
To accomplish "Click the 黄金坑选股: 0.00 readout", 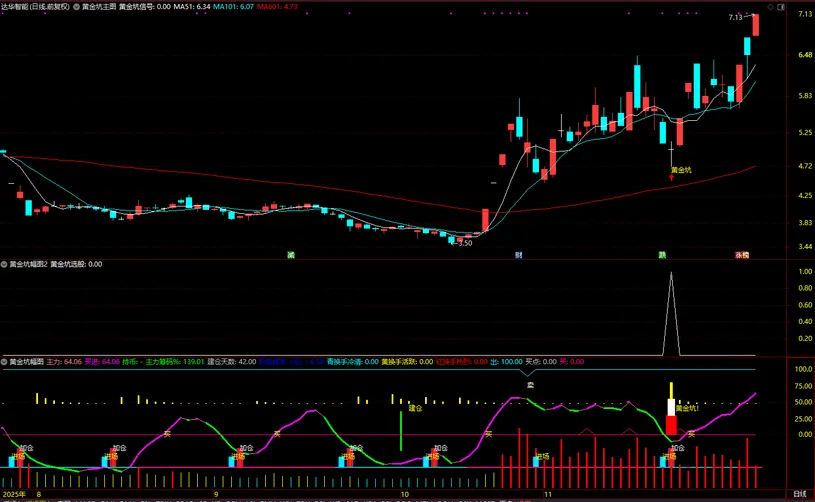I will (x=76, y=264).
